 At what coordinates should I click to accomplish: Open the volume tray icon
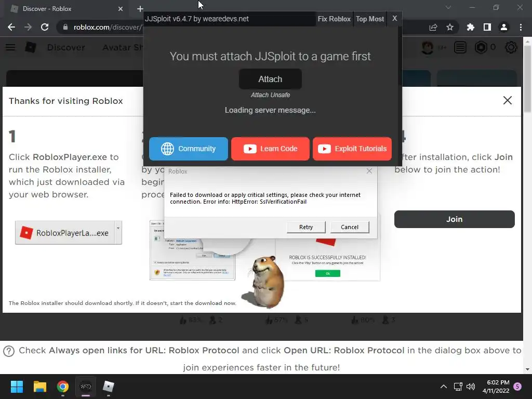click(x=471, y=387)
